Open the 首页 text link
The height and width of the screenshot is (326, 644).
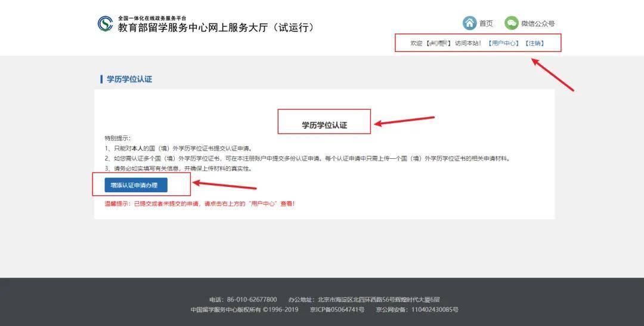click(x=486, y=23)
